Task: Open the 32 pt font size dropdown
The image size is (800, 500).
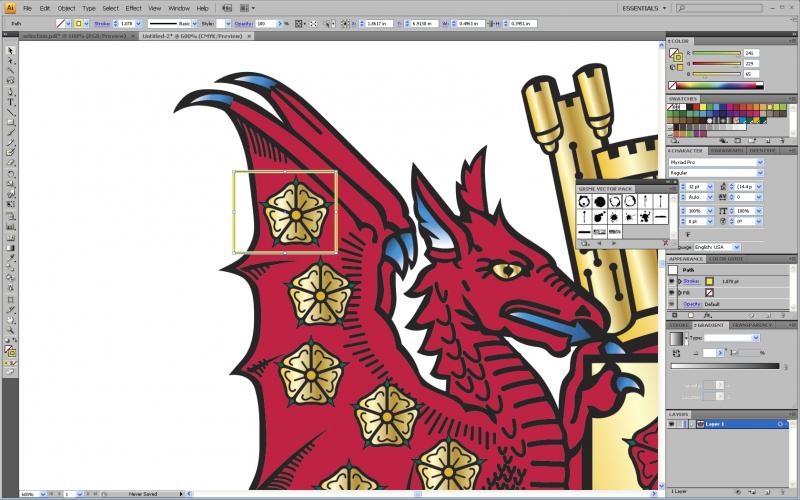Action: tap(710, 187)
